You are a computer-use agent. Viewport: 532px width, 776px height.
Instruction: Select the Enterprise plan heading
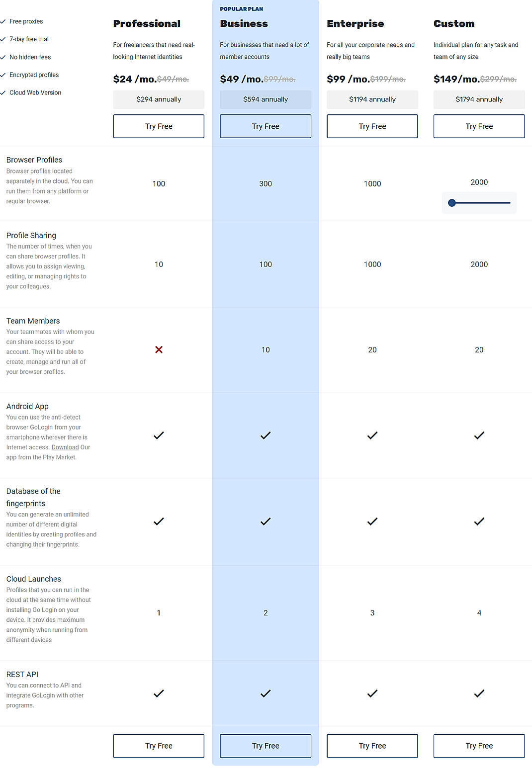tap(355, 23)
